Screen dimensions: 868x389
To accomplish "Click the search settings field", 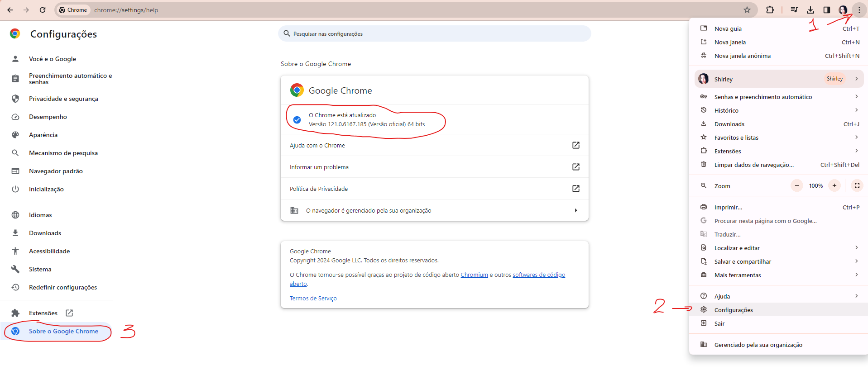I will pyautogui.click(x=435, y=33).
